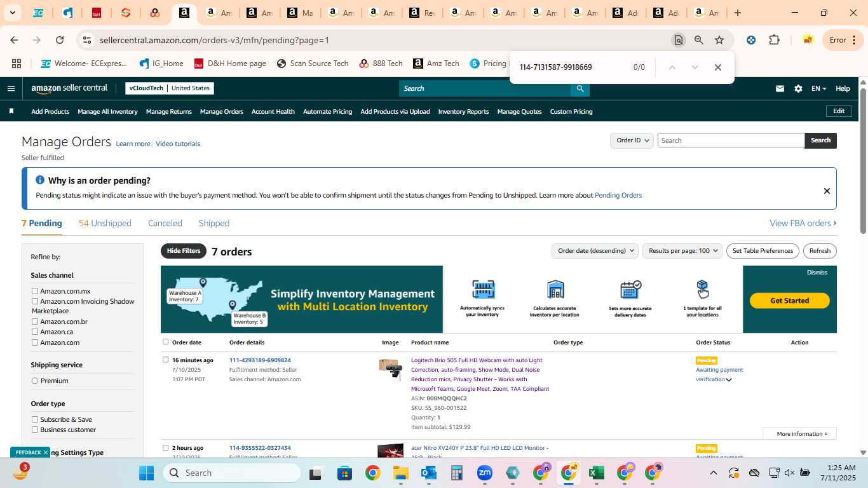The image size is (868, 488).
Task: Check the Amazon.com.mx sales channel filter
Action: point(35,291)
